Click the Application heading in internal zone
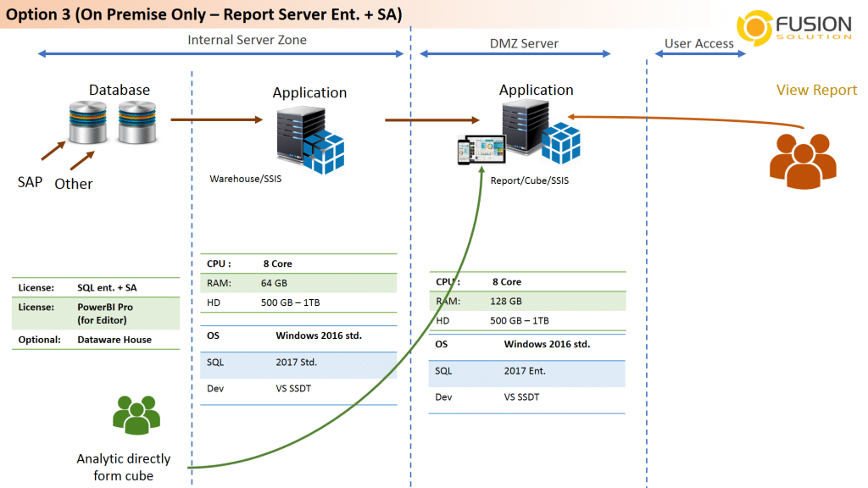The height and width of the screenshot is (488, 868). pyautogui.click(x=309, y=93)
